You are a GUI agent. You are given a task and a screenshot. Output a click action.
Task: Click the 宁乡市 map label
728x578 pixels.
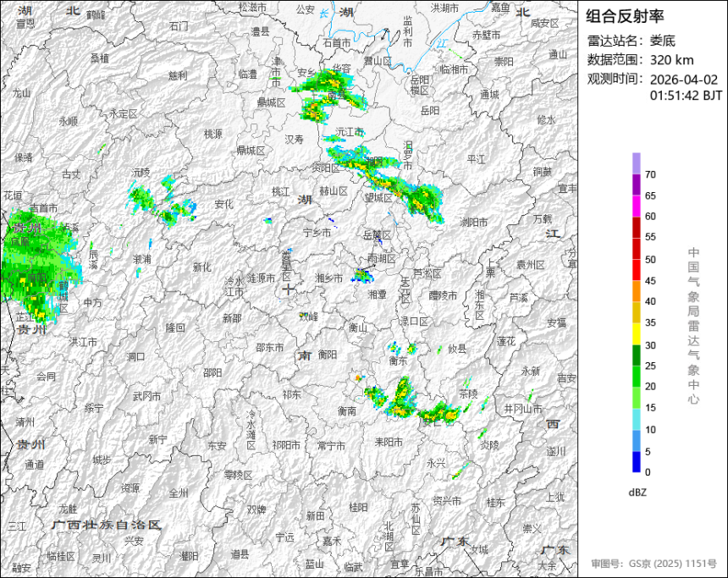[317, 232]
